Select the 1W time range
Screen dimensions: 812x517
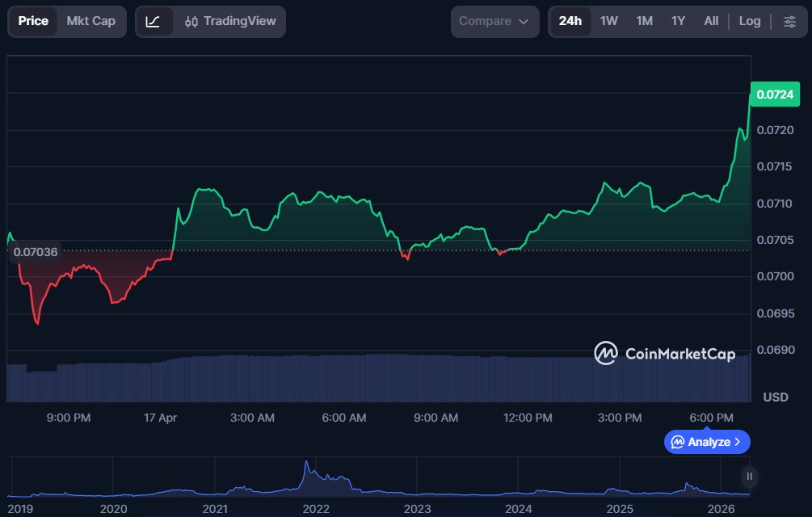click(608, 21)
